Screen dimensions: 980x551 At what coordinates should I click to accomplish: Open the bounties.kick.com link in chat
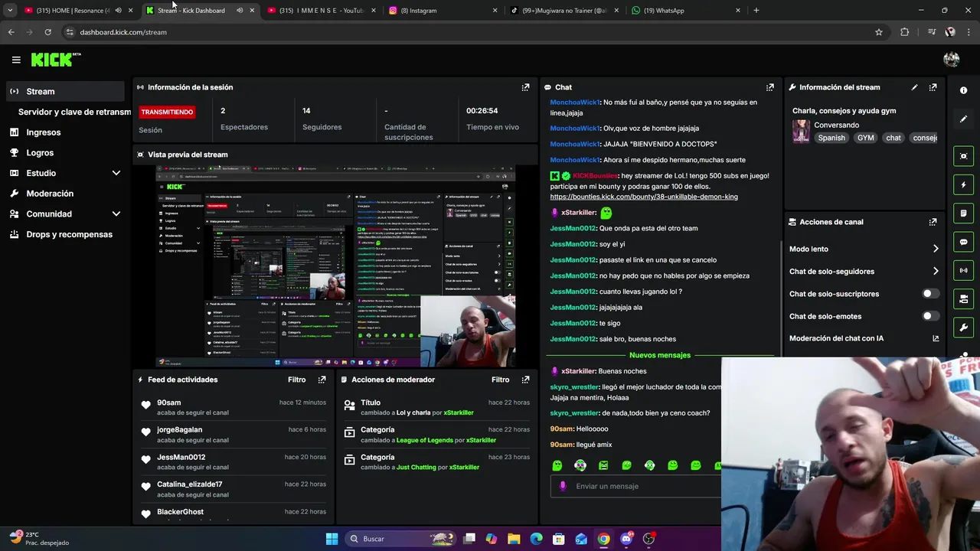[644, 197]
